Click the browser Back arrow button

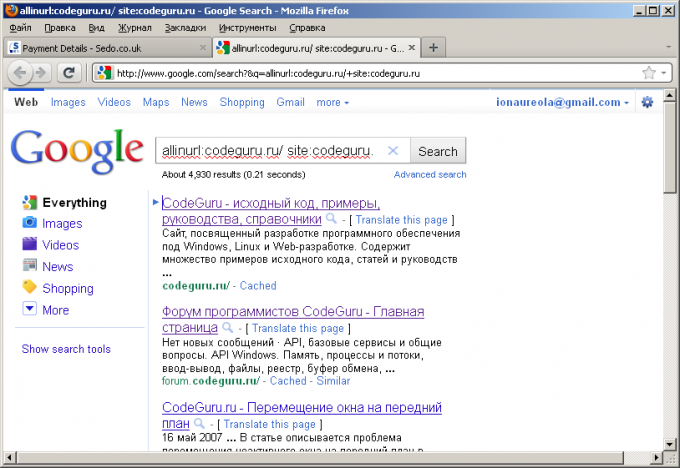pos(20,73)
